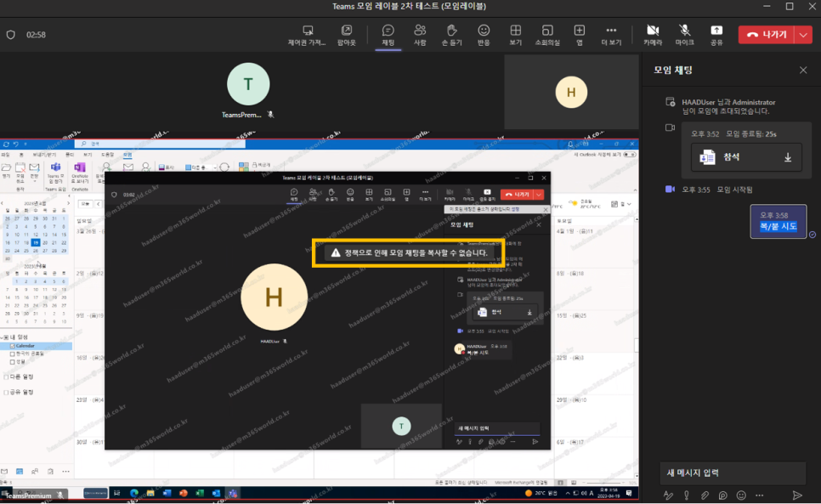Image resolution: width=821 pixels, height=504 pixels.
Task: Open the 팝아웃 pop-out button
Action: [347, 35]
